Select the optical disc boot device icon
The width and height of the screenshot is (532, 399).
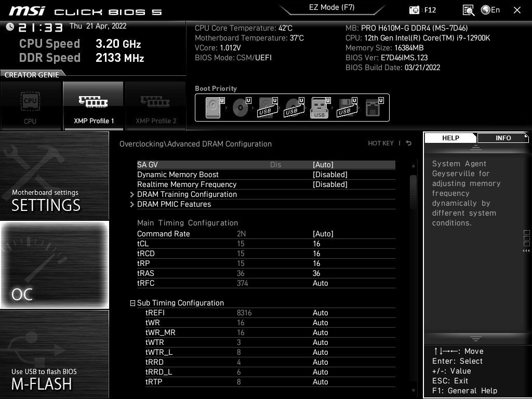[x=241, y=108]
